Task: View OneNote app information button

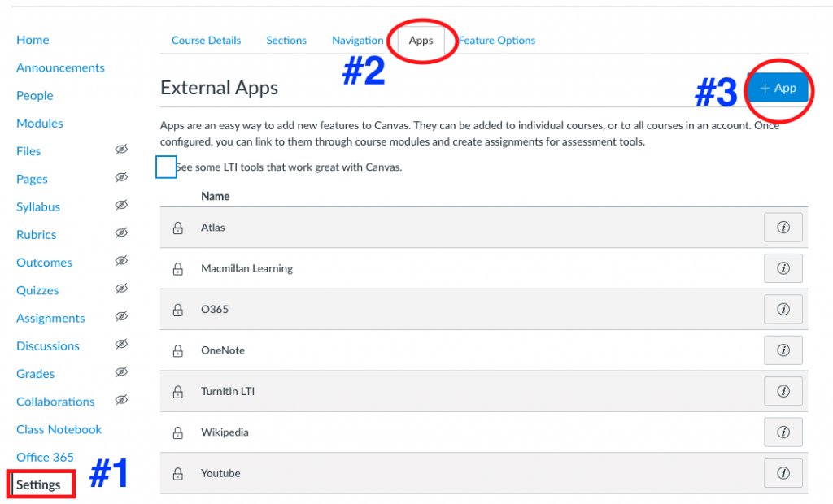Action: tap(783, 350)
